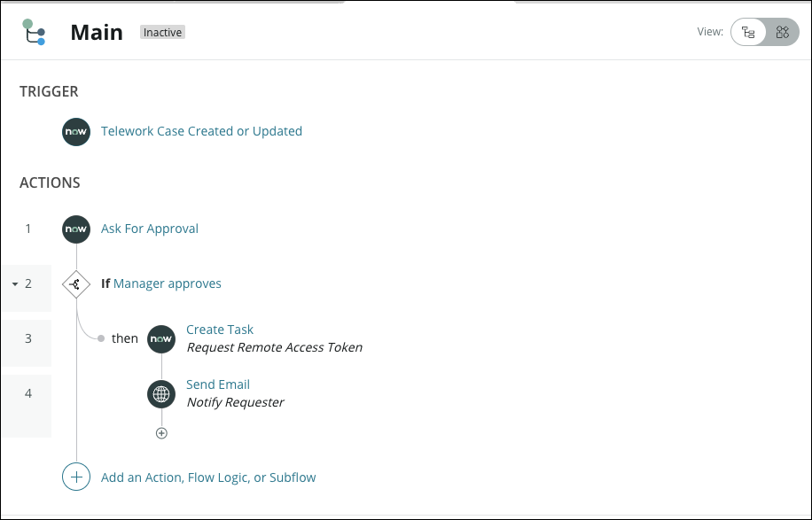812x520 pixels.
Task: Click Add an Action, Flow Logic, or Subflow
Action: 208,477
